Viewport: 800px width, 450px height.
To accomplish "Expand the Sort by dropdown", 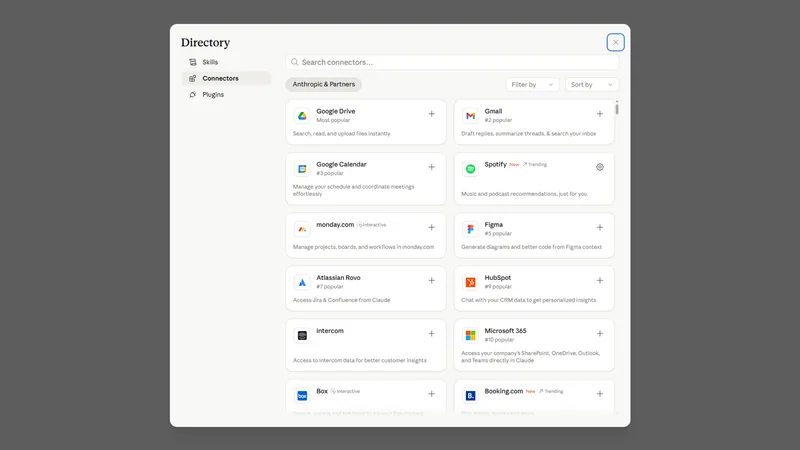I will coord(592,85).
